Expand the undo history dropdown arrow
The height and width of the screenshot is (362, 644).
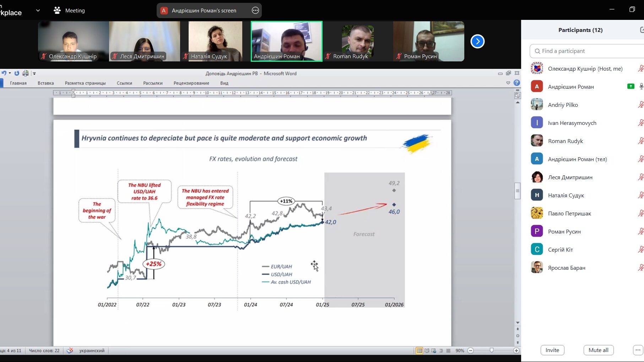[10, 73]
